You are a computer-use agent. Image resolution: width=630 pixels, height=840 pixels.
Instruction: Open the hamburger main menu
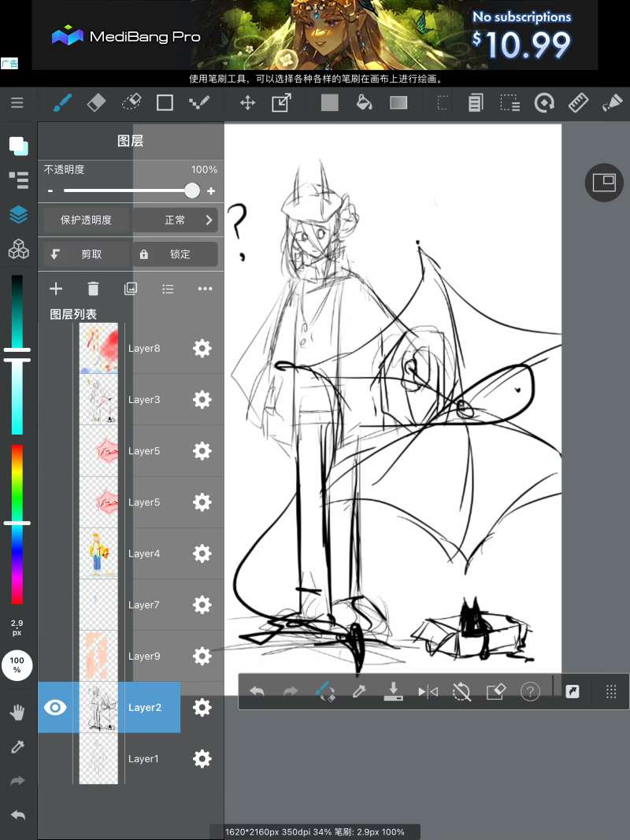tap(17, 102)
